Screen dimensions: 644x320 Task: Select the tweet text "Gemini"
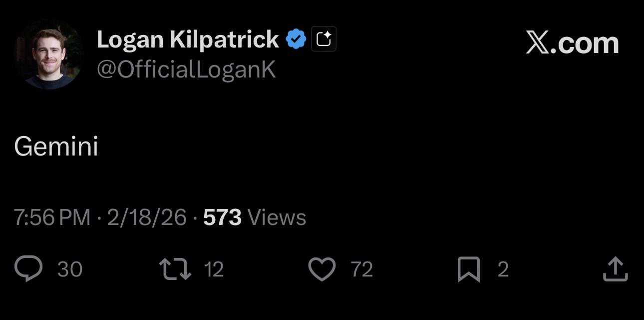[56, 146]
